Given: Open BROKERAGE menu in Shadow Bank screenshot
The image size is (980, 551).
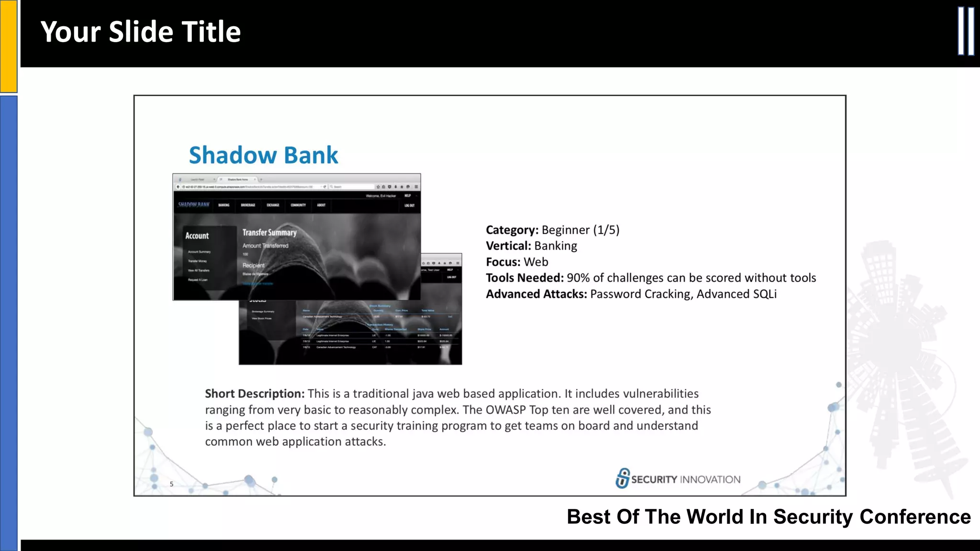Looking at the screenshot, I should pos(248,205).
